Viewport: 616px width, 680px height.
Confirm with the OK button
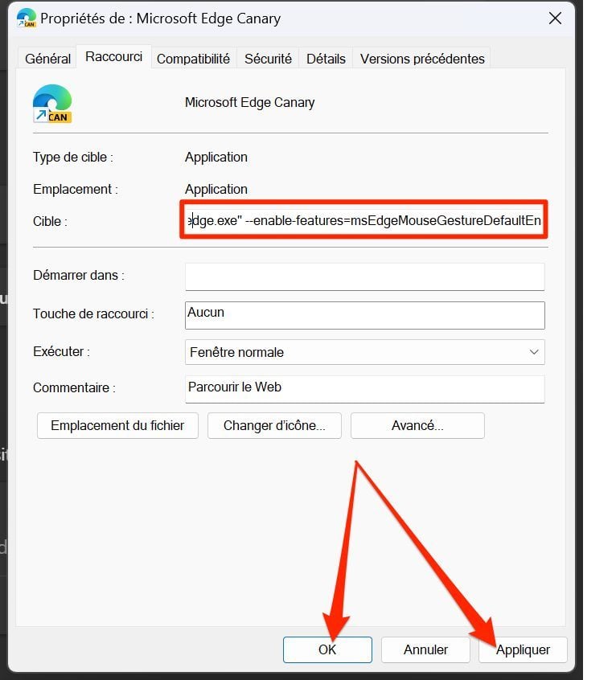327,649
